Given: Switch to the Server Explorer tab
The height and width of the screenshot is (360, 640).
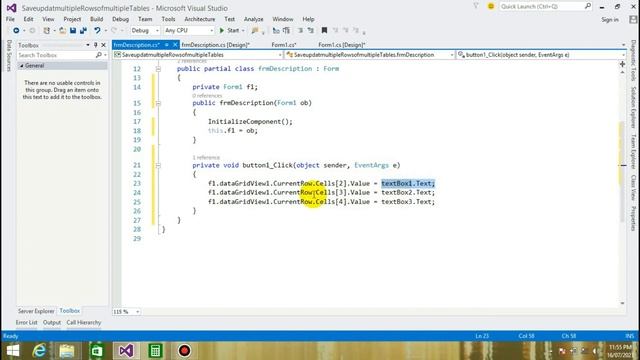Looking at the screenshot, I should point(36,311).
